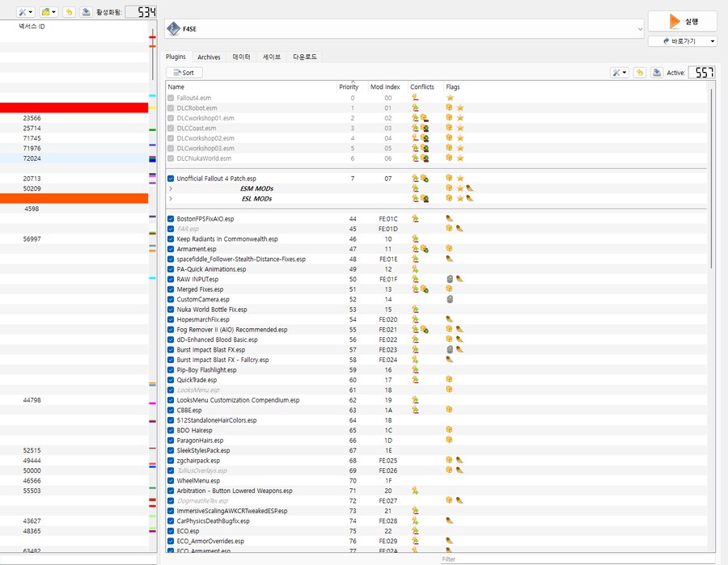This screenshot has height=565, width=728.
Task: Click the feather flag in FAR.esp row
Action: pyautogui.click(x=459, y=229)
